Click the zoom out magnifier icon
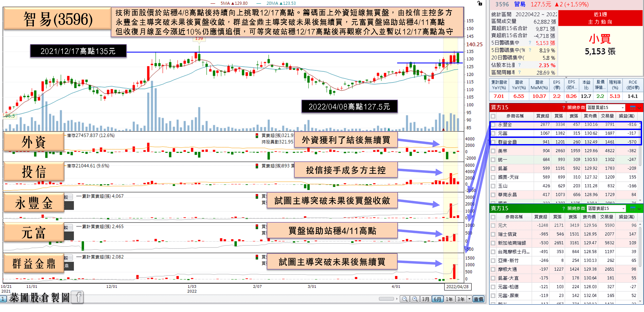The width and height of the screenshot is (644, 312). 405,299
